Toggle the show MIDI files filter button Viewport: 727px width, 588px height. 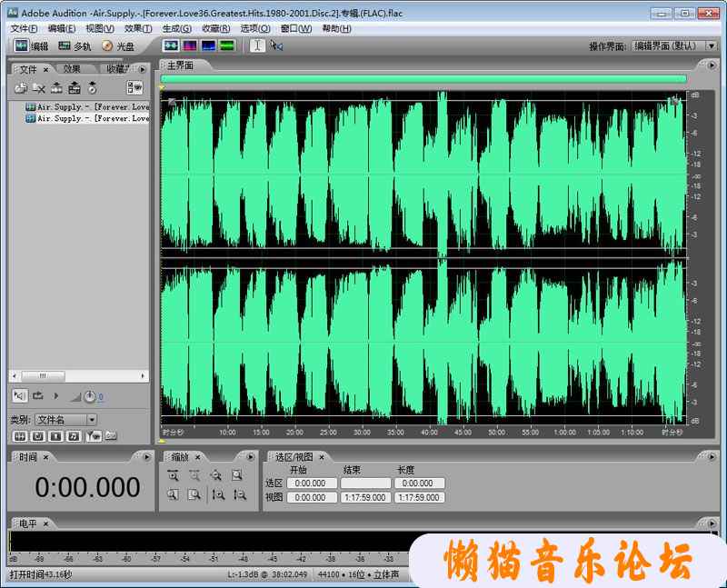pyautogui.click(x=75, y=436)
